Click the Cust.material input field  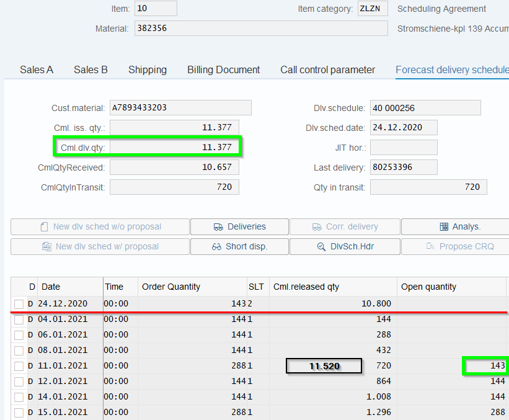[180, 108]
